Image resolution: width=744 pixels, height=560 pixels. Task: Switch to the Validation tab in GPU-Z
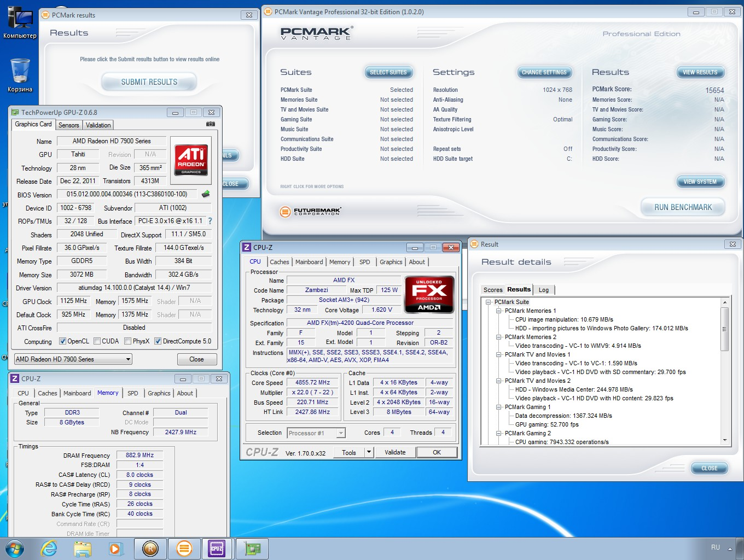98,125
